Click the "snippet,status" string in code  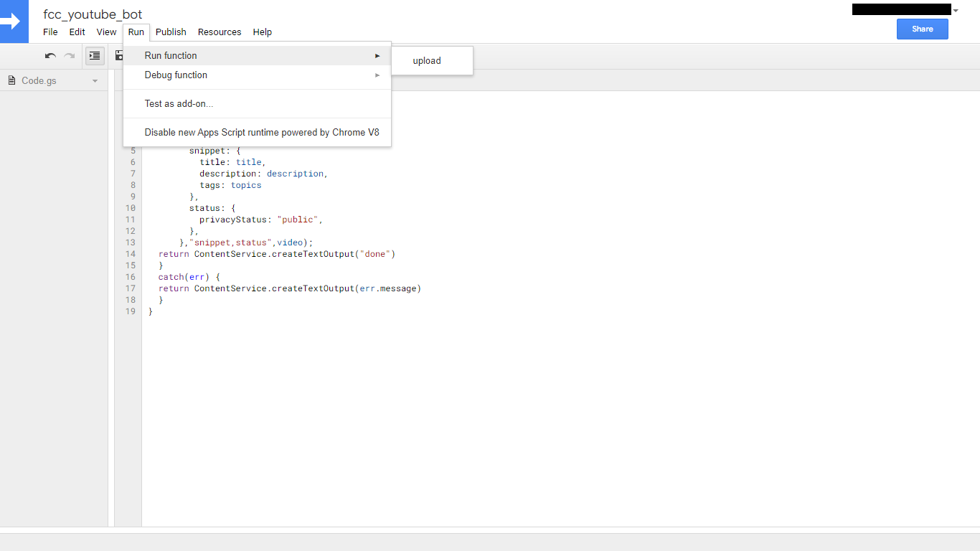point(230,242)
